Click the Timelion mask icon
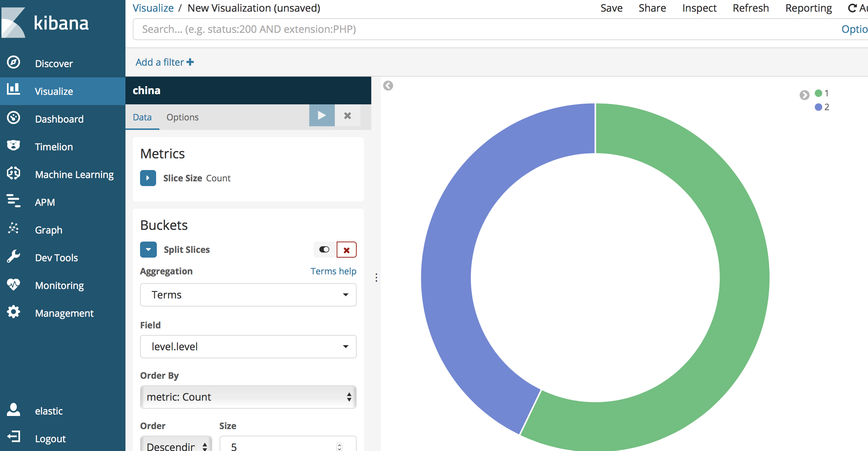The height and width of the screenshot is (451, 868). coord(13,146)
